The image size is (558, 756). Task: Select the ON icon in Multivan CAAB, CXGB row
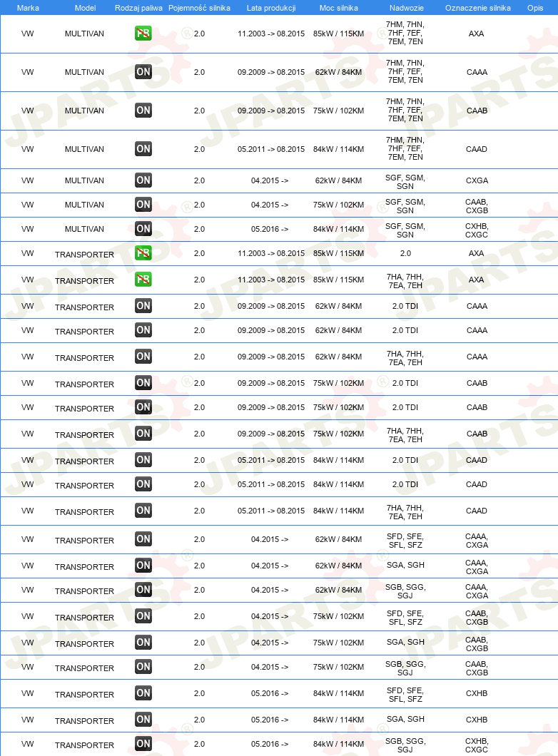point(143,205)
